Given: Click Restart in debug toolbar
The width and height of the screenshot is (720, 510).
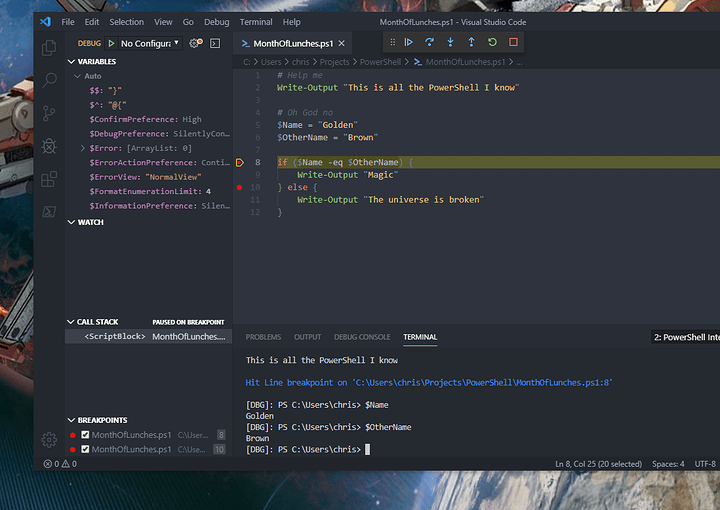Looking at the screenshot, I should [492, 42].
